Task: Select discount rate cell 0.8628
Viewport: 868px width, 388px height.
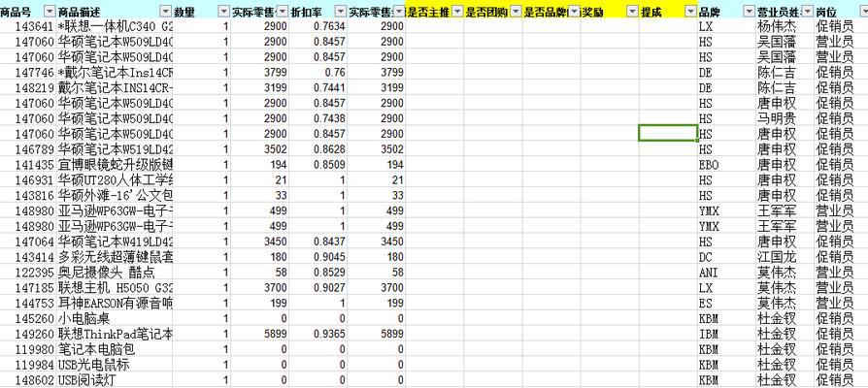Action: [x=317, y=149]
